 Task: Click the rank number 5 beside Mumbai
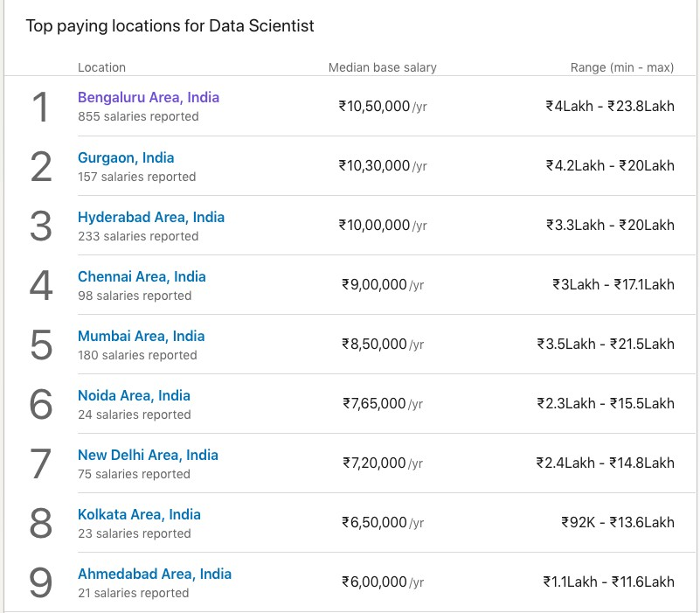[x=41, y=345]
